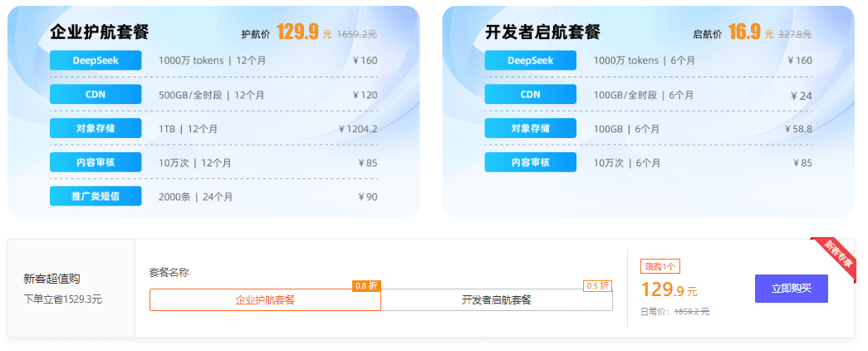Click the 500GB/全时段 | 12个月 spec
Image resolution: width=868 pixels, height=351 pixels.
point(212,95)
